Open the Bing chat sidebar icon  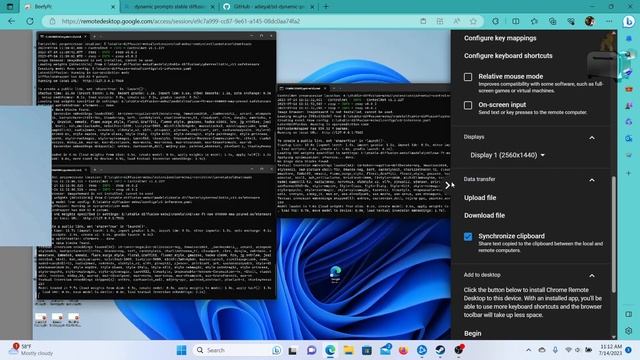tap(629, 21)
